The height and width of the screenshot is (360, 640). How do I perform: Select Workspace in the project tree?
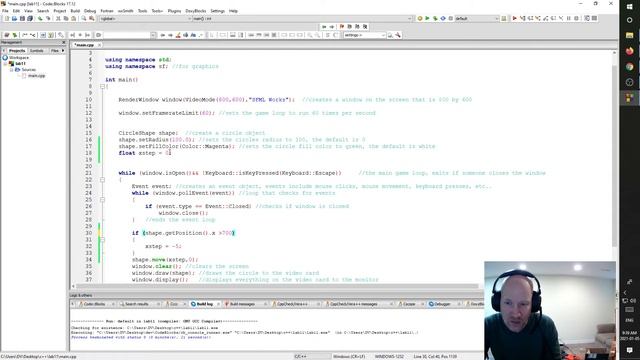click(19, 58)
